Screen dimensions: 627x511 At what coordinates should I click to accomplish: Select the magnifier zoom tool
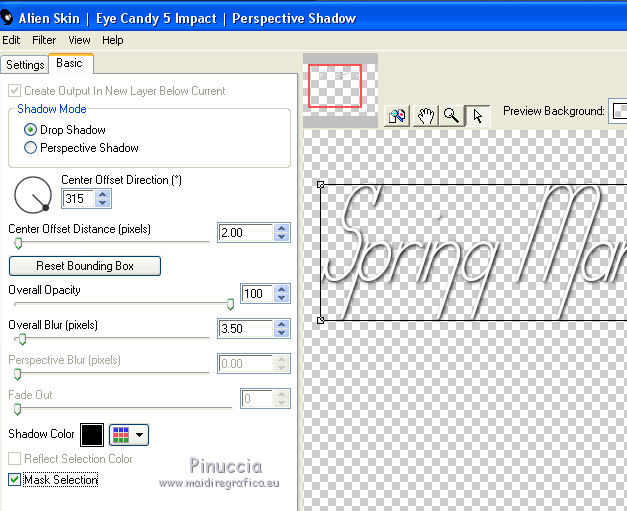pyautogui.click(x=451, y=116)
